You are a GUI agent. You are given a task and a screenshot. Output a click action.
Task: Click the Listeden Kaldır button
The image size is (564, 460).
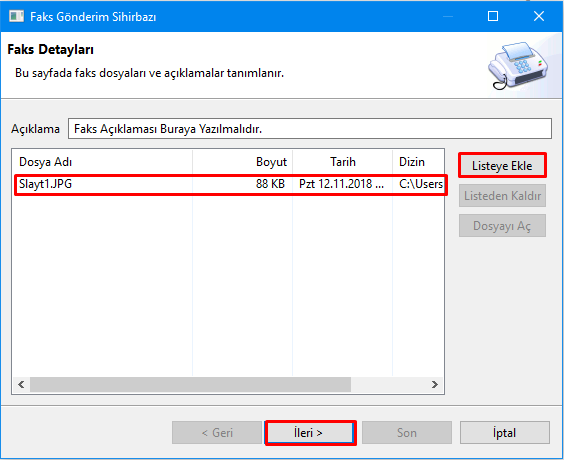coord(502,196)
